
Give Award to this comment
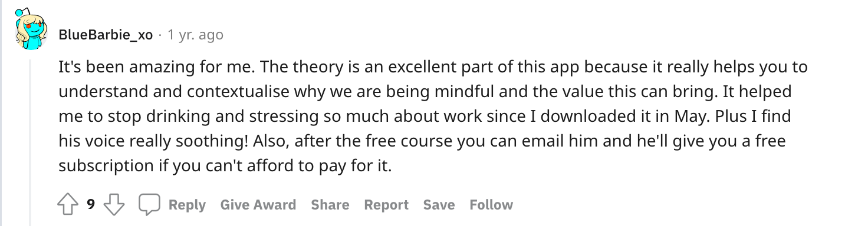click(258, 205)
